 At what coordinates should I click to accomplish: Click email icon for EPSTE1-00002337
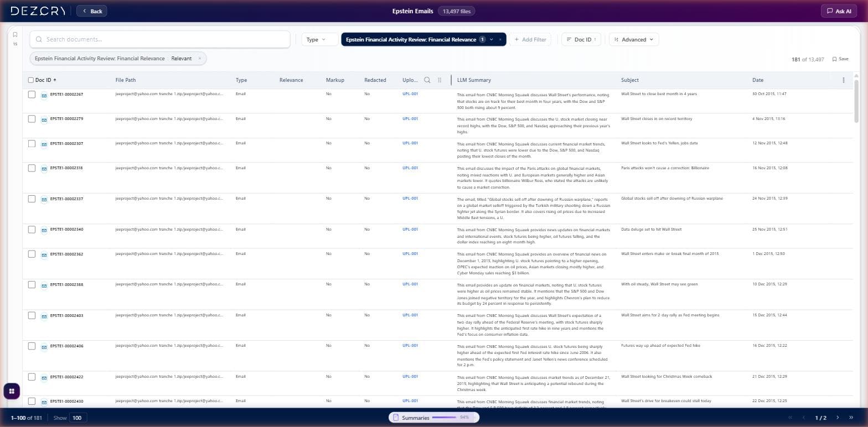(44, 200)
